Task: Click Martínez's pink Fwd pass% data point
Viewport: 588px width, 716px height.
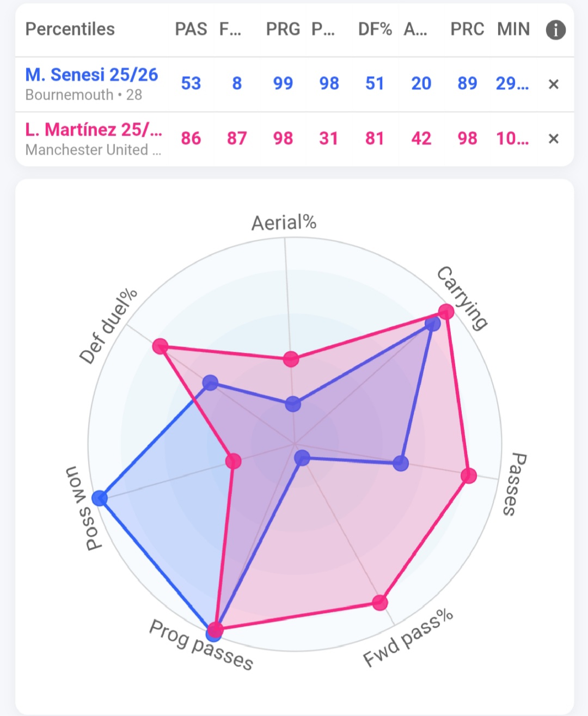Action: click(x=380, y=602)
